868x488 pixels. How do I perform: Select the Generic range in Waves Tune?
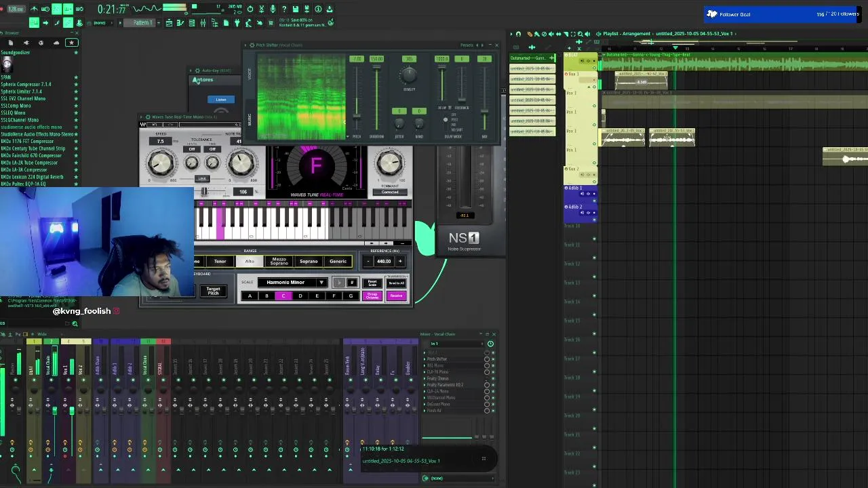(x=338, y=261)
